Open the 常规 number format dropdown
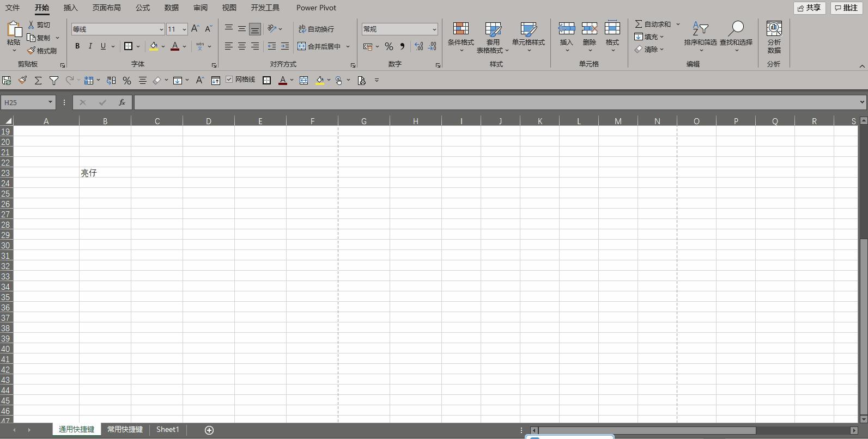Viewport: 868px width, 439px height. pyautogui.click(x=434, y=29)
